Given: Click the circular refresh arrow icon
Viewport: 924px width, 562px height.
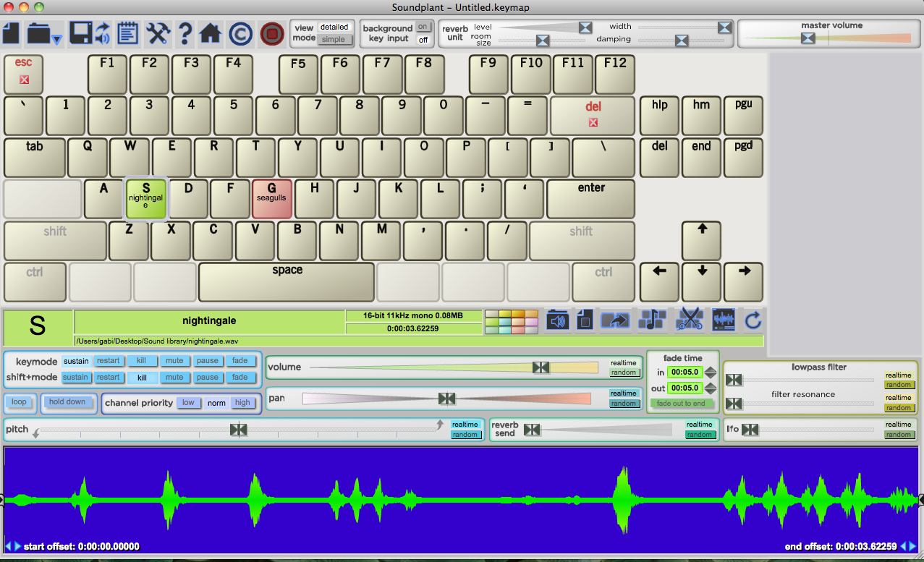Looking at the screenshot, I should click(x=753, y=320).
